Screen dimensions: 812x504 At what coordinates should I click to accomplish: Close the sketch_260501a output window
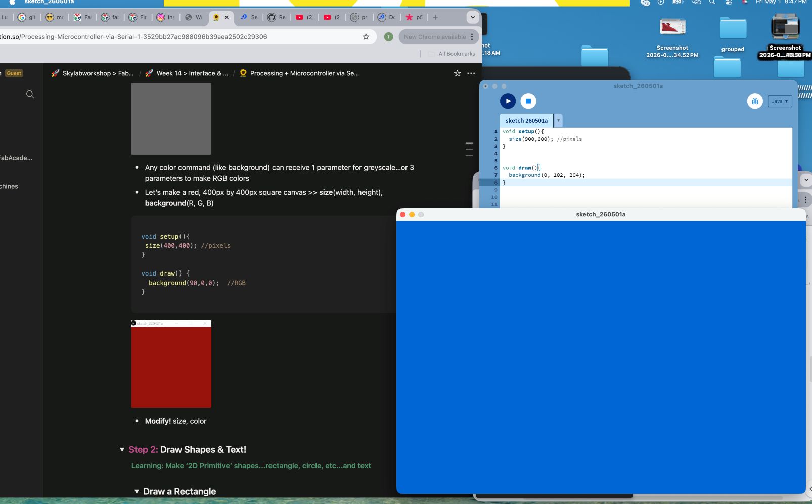[402, 215]
